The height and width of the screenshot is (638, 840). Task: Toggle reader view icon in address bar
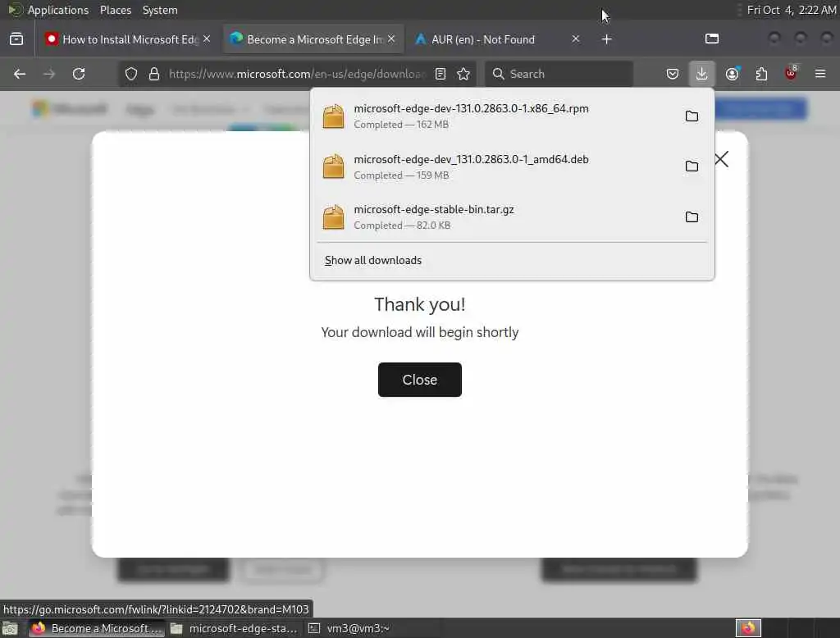(x=441, y=74)
